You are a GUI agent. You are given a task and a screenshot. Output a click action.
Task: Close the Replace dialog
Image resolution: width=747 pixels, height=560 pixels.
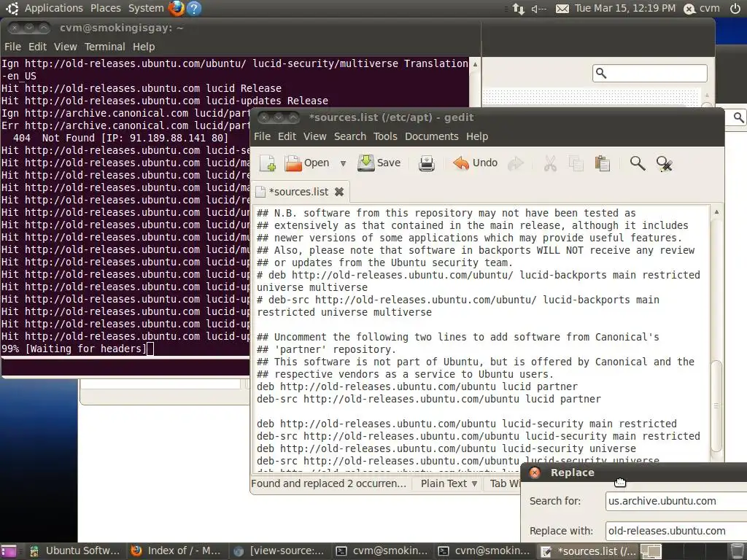535,472
